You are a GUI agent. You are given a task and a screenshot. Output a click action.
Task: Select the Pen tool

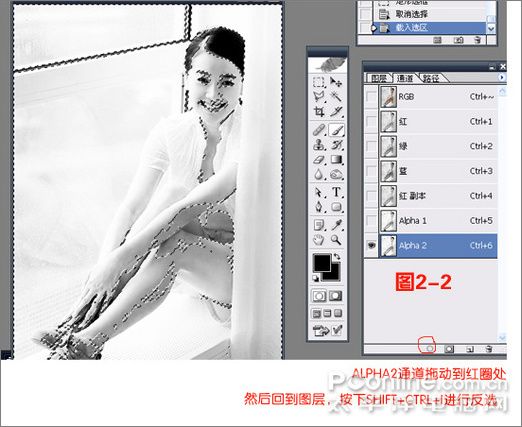pyautogui.click(x=319, y=207)
